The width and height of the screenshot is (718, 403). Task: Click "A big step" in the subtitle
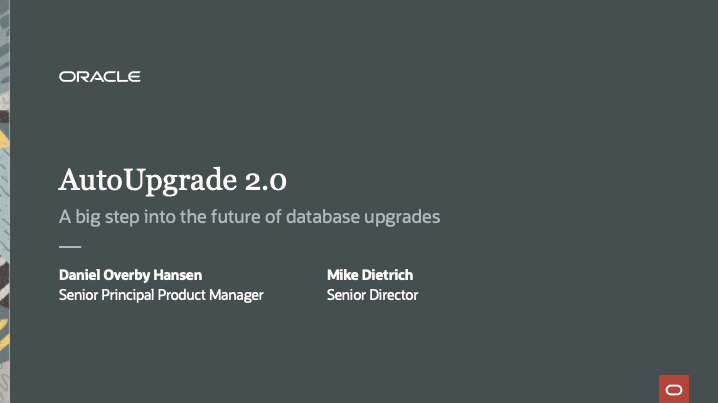[97, 216]
